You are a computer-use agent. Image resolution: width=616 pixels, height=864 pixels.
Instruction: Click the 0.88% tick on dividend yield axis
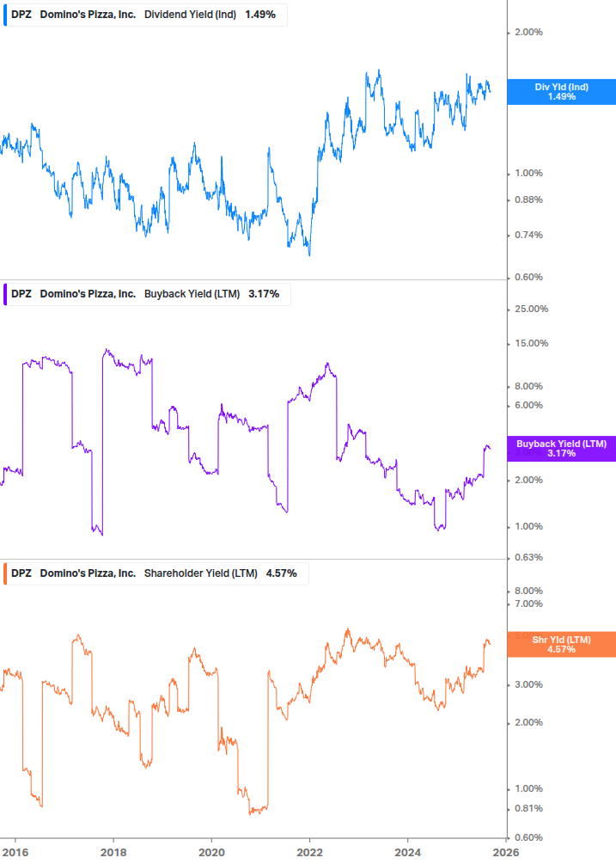528,200
